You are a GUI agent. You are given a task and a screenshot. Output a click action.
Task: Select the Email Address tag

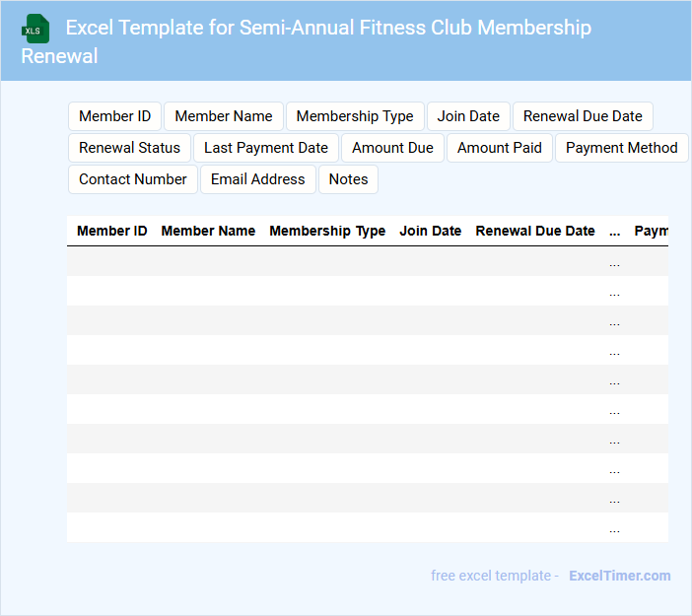coord(258,179)
